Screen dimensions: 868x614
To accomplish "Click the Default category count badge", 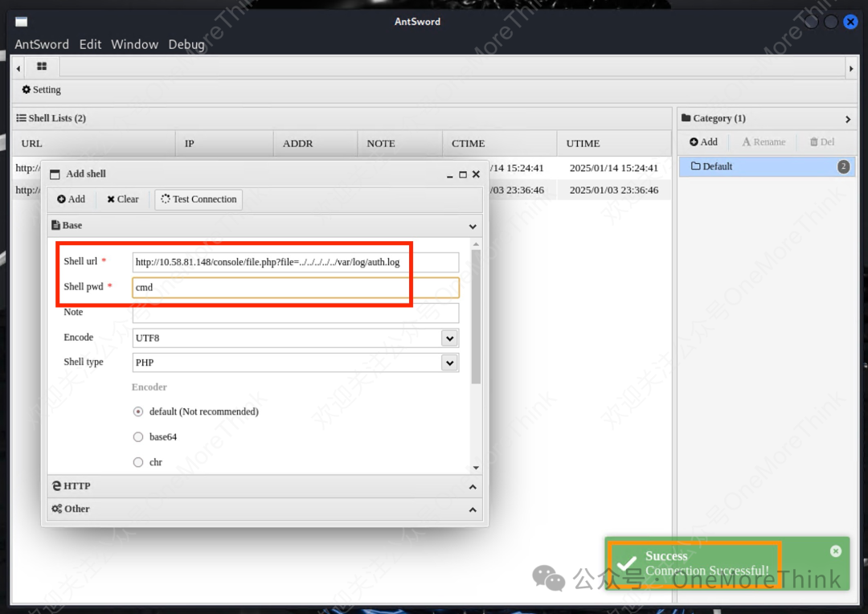I will 843,166.
